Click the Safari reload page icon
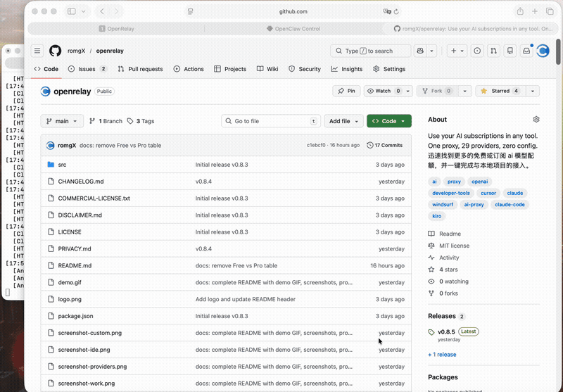The width and height of the screenshot is (563, 392). (x=396, y=11)
